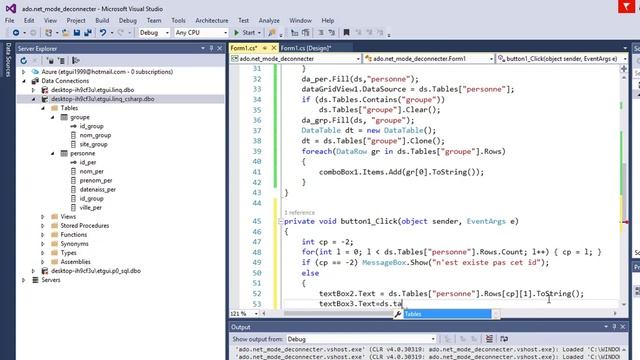Open the Architecture menu
The width and height of the screenshot is (640, 360).
(x=211, y=20)
